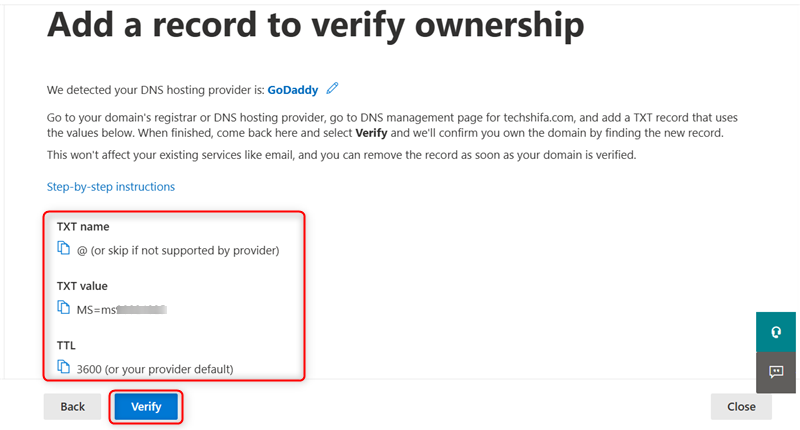Click the 'TXT name' label
Screen dimensions: 800x430
[83, 227]
